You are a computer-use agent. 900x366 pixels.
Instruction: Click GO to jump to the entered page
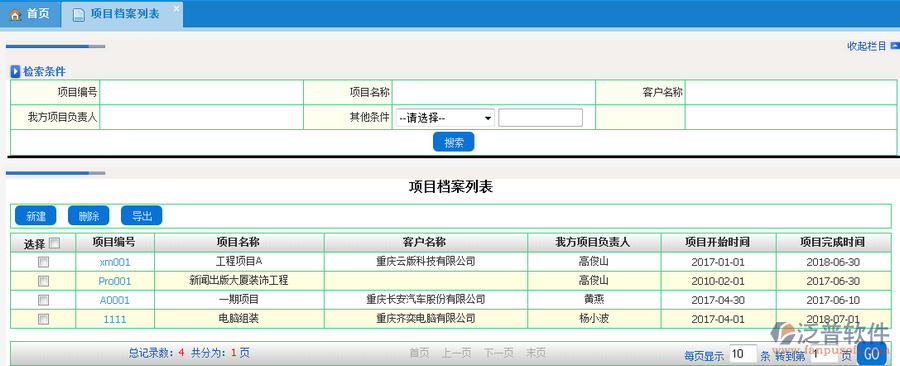click(871, 354)
